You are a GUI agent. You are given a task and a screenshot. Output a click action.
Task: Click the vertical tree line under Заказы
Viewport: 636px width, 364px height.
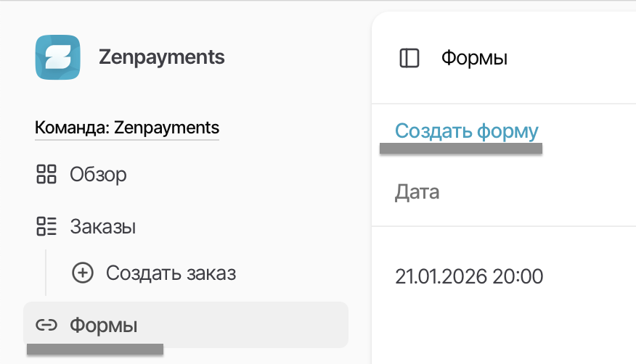click(x=46, y=273)
